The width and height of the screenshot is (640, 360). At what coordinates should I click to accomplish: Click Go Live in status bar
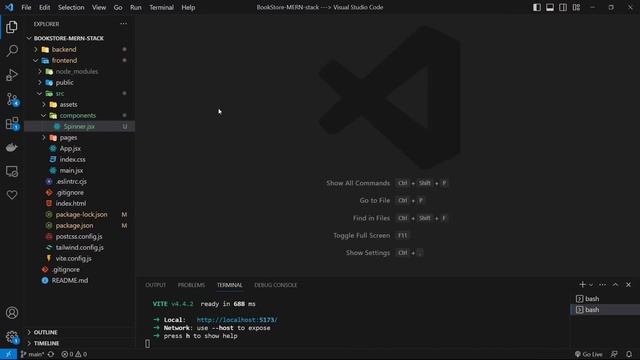tap(588, 354)
